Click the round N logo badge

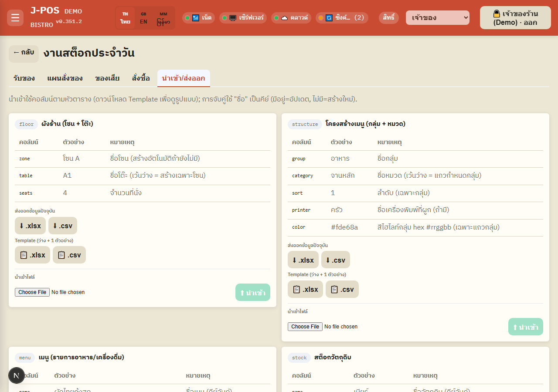(x=17, y=375)
